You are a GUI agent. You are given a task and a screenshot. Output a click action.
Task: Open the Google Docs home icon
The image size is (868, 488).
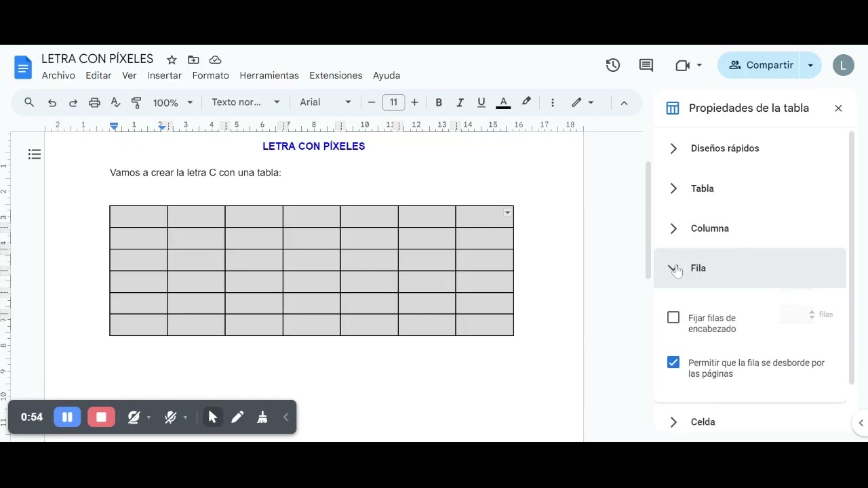[22, 67]
